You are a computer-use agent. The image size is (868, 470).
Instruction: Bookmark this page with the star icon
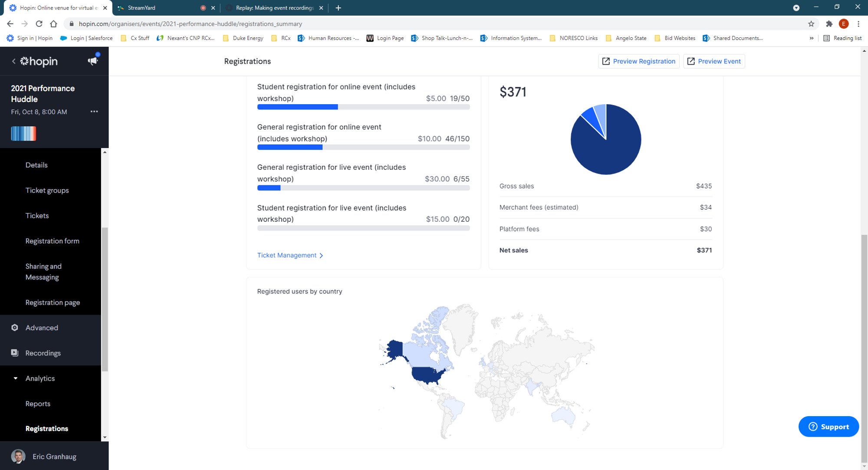tap(811, 24)
